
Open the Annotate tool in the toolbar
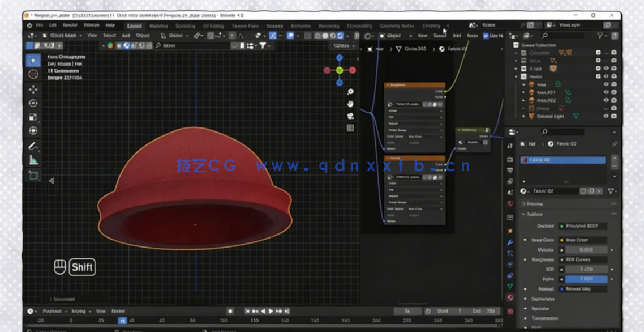[x=32, y=146]
